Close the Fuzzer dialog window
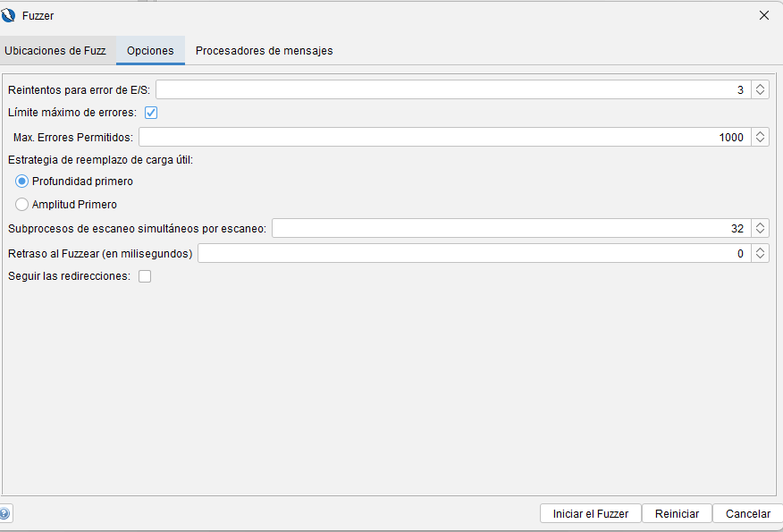 763,15
